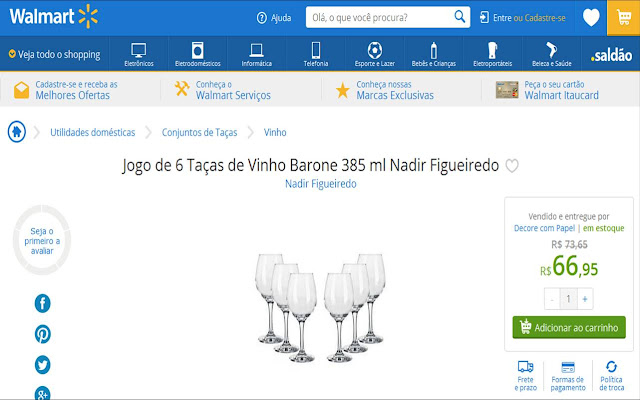Open the Esporte e Lazer category
The image size is (640, 400).
point(375,54)
